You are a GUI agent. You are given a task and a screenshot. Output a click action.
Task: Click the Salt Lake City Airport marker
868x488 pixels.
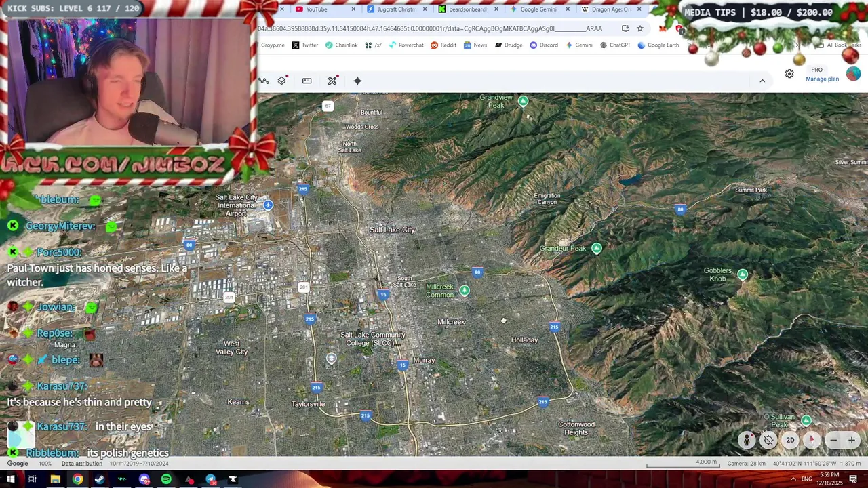[x=269, y=205]
